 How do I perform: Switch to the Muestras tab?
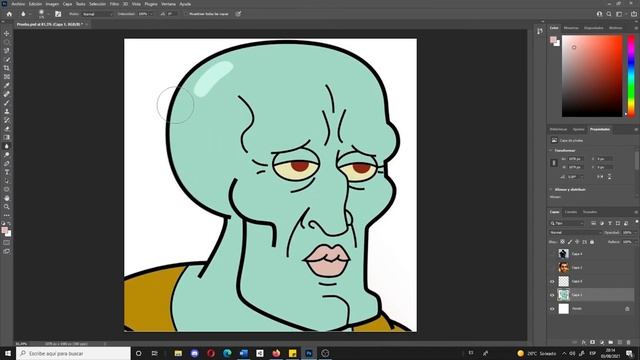pyautogui.click(x=571, y=28)
